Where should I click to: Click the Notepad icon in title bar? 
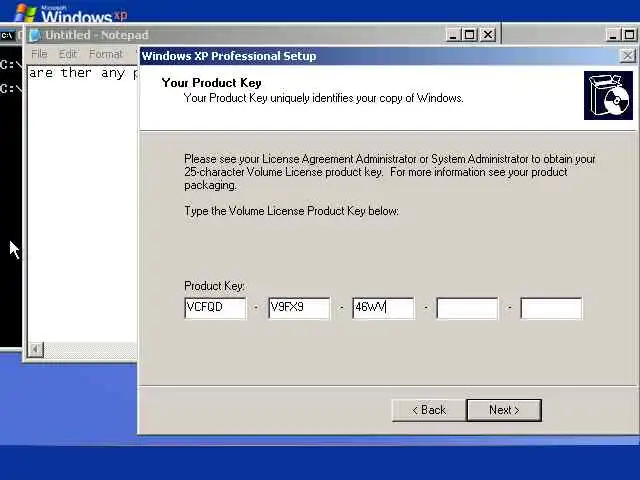35,35
